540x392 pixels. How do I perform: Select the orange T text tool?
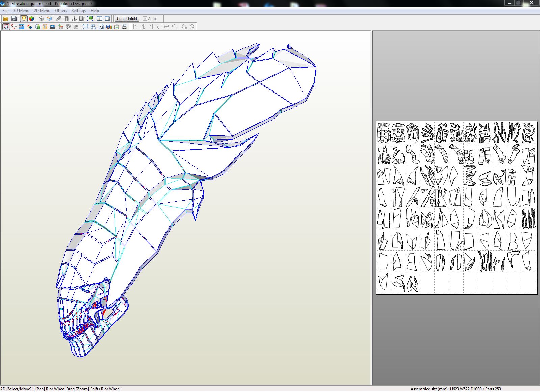(45, 27)
